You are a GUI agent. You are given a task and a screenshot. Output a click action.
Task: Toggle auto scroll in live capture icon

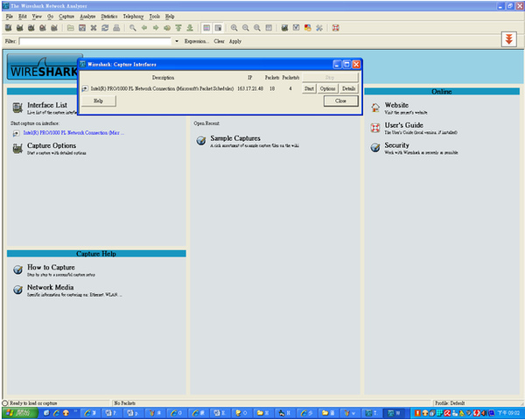pyautogui.click(x=218, y=28)
